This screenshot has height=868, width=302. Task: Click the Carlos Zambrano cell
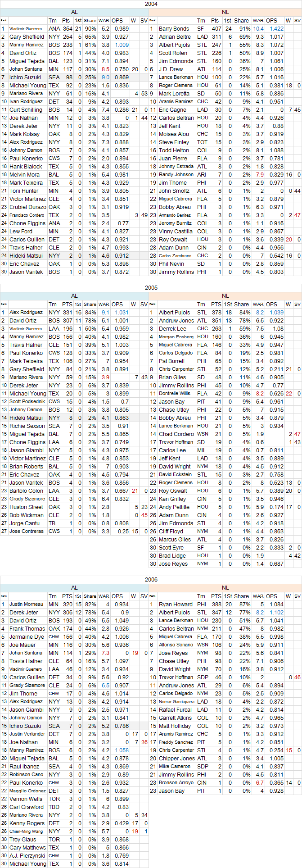click(176, 256)
